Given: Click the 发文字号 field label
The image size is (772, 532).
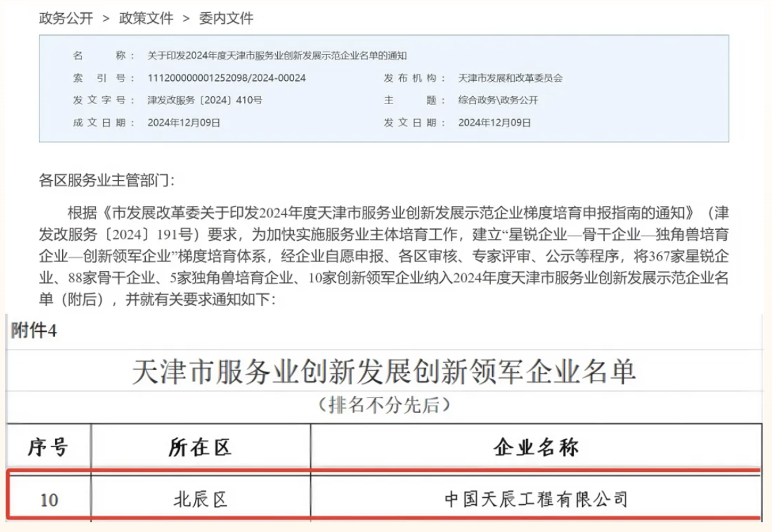Looking at the screenshot, I should 104,100.
